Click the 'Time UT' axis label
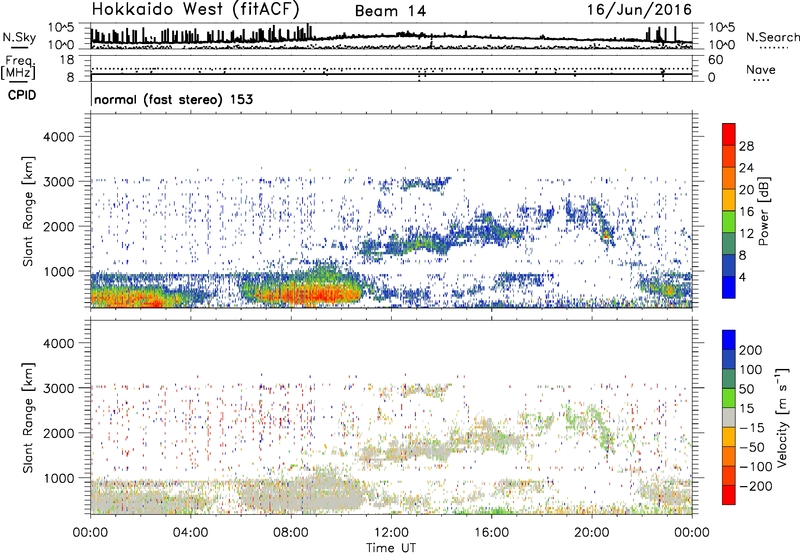800x554 pixels. coord(391,548)
